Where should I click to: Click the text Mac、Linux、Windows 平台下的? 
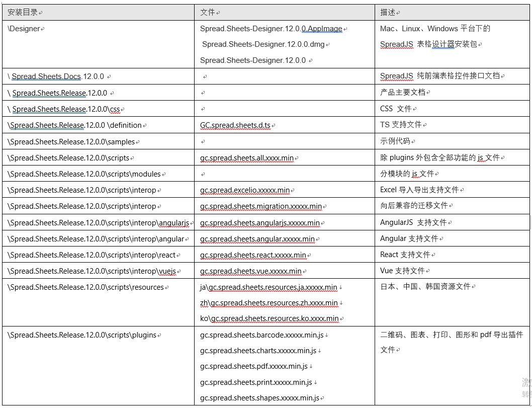tap(435, 29)
